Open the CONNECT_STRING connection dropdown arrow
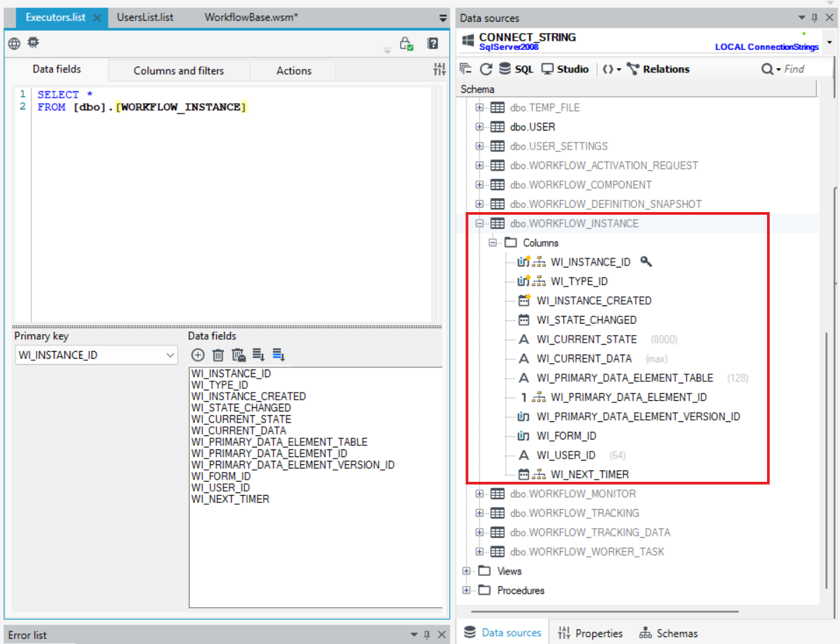The height and width of the screenshot is (644, 840). point(829,42)
